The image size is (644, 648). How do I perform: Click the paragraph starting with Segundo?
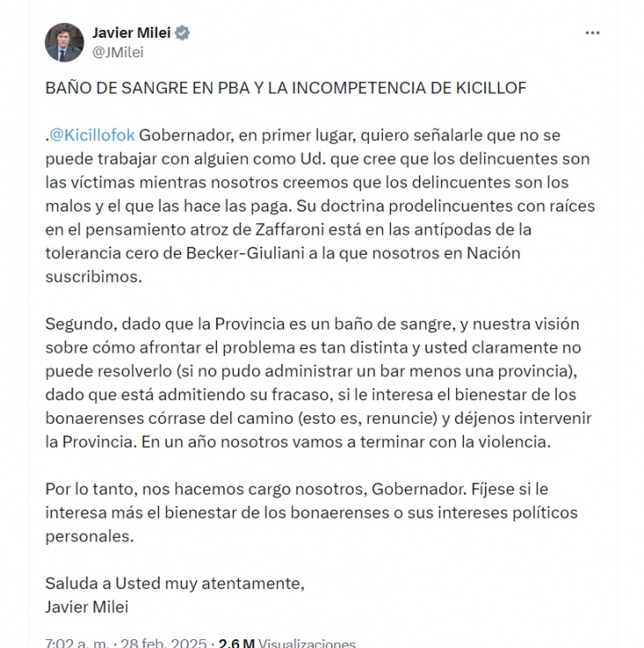click(318, 383)
